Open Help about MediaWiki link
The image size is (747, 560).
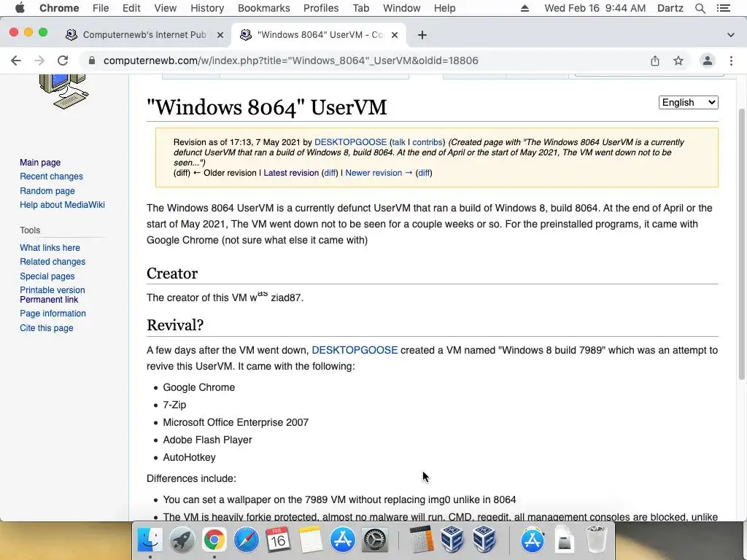pos(62,204)
